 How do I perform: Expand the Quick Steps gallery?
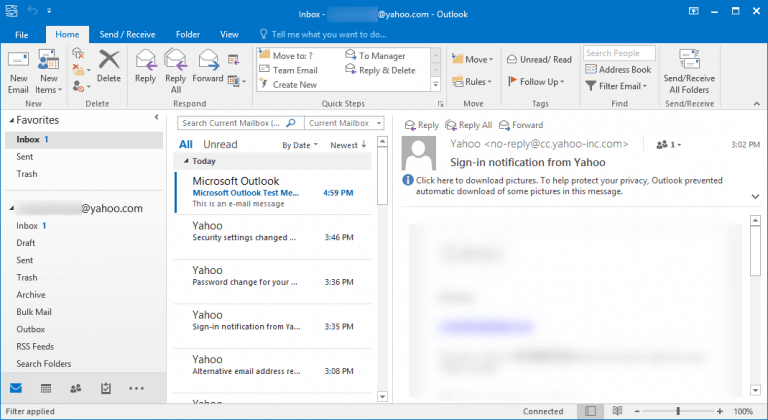pyautogui.click(x=435, y=85)
